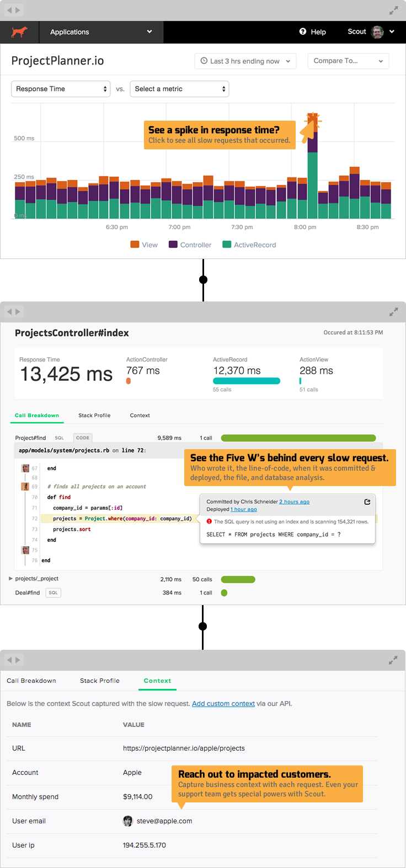Screen dimensions: 406x868
Task: Open the Select a metric dropdown
Action: coord(179,89)
